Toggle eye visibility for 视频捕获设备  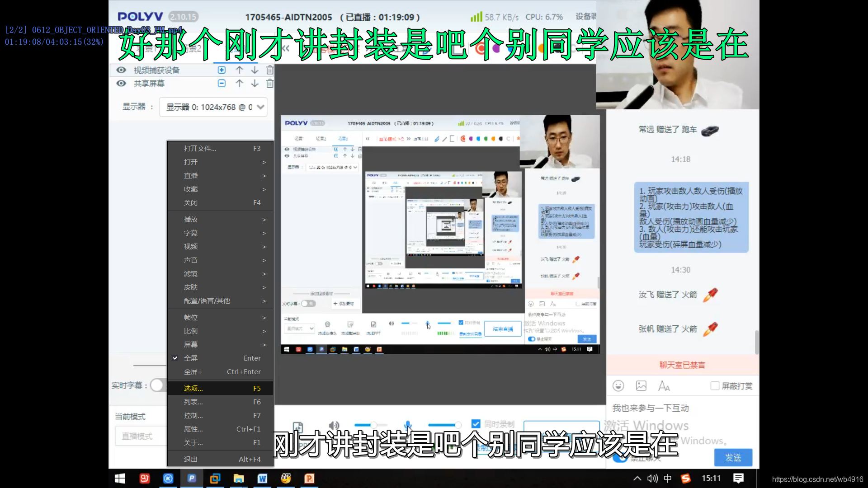(121, 70)
